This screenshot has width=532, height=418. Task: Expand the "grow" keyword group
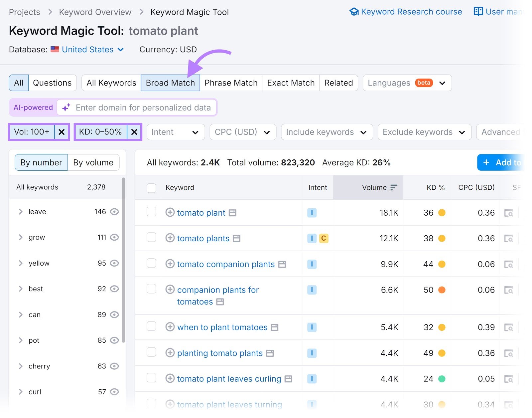point(21,237)
